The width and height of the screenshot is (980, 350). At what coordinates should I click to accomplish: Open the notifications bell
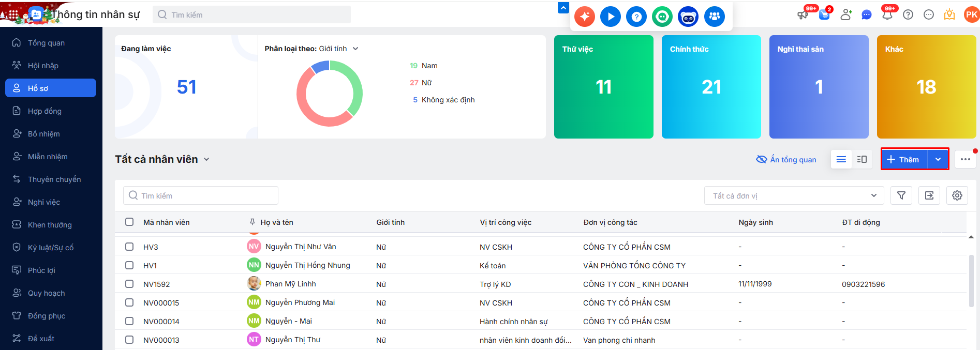[x=887, y=14]
